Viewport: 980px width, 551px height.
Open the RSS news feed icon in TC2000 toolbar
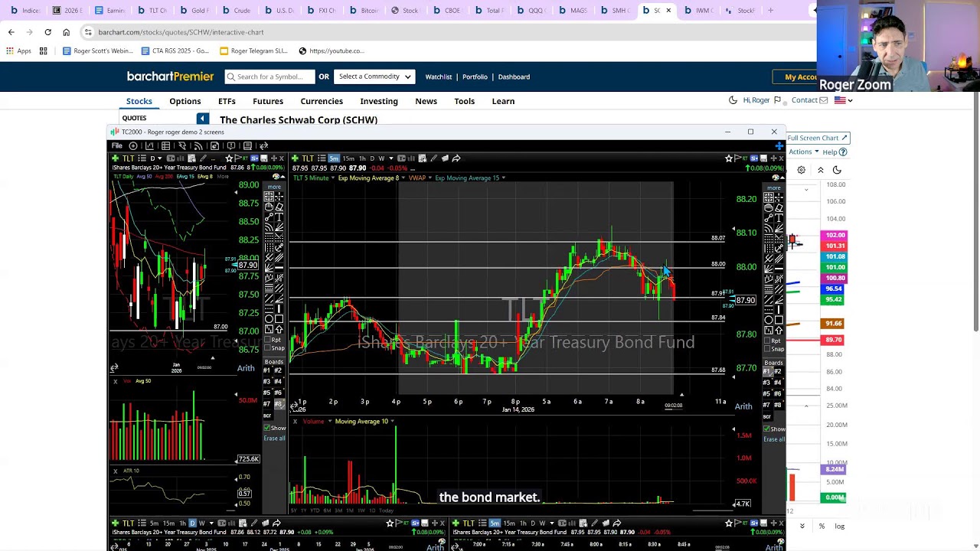click(x=198, y=145)
